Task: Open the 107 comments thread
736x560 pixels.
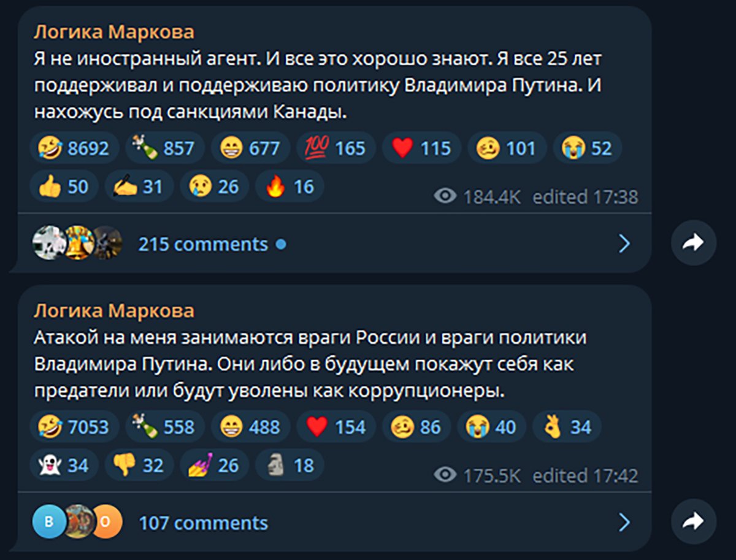Action: point(202,523)
